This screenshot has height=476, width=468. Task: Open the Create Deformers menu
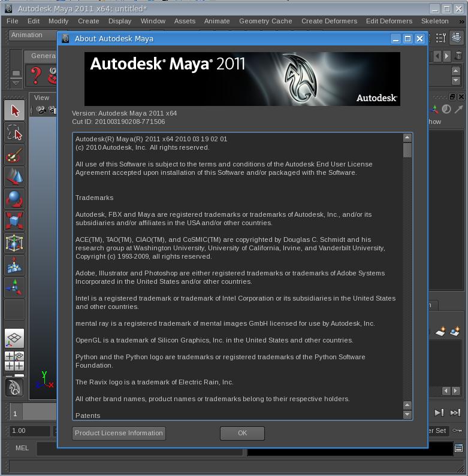329,21
